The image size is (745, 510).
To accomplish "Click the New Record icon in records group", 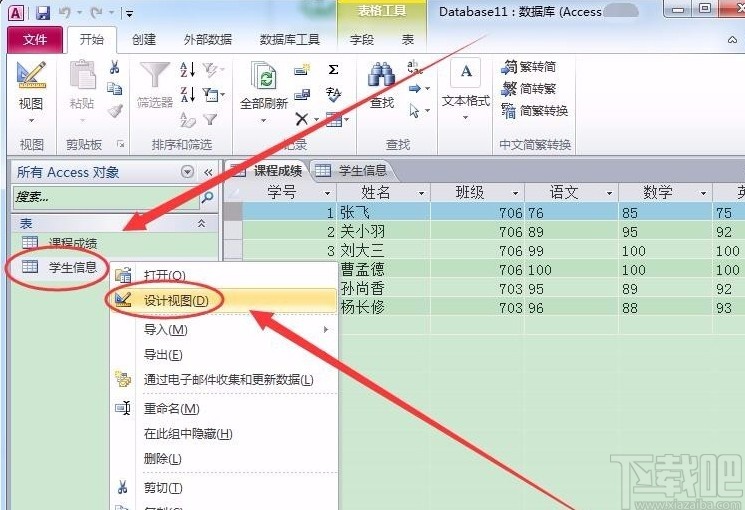I will (x=302, y=70).
